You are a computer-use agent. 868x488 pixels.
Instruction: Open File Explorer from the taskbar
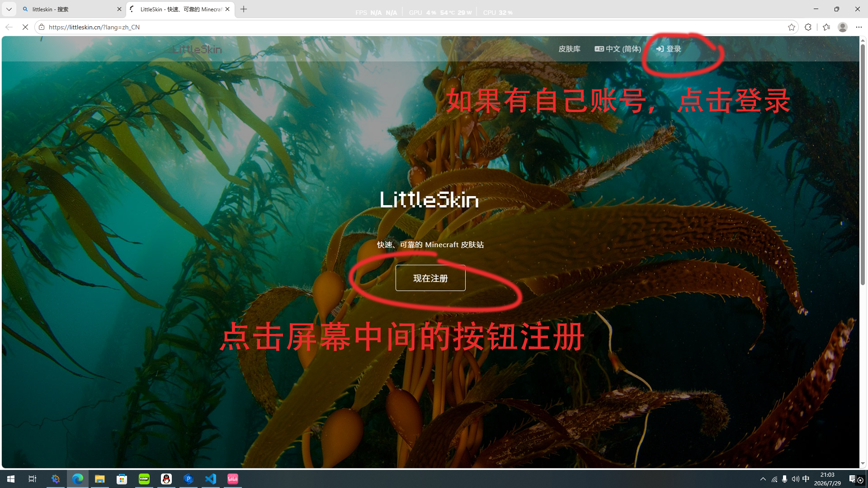tap(100, 479)
